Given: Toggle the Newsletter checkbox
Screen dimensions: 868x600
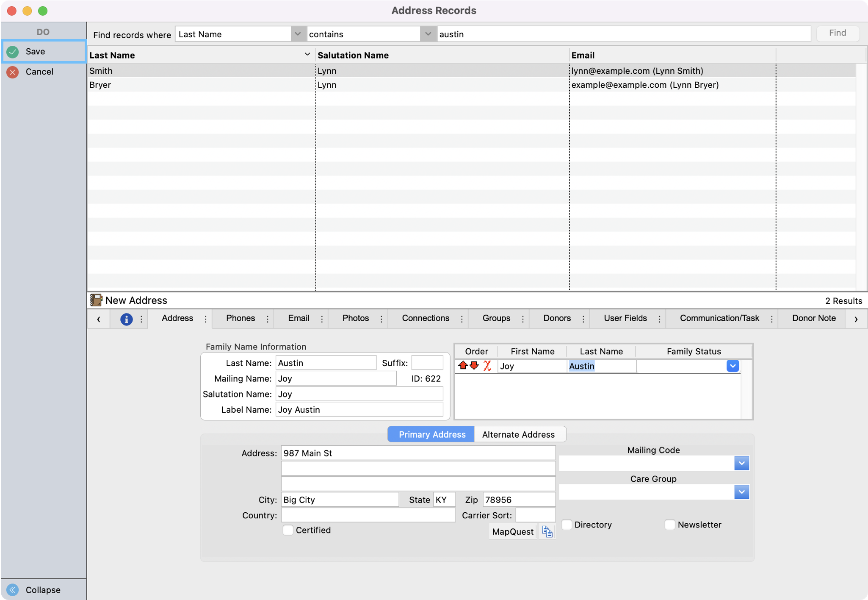Looking at the screenshot, I should click(669, 525).
